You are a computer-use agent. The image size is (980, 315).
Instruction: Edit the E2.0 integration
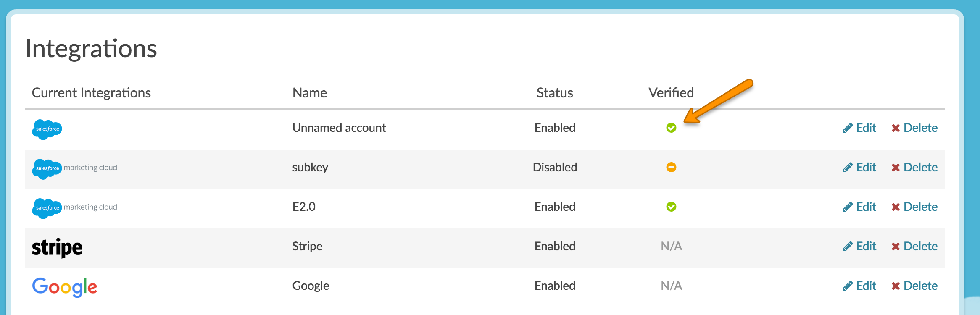(x=859, y=207)
